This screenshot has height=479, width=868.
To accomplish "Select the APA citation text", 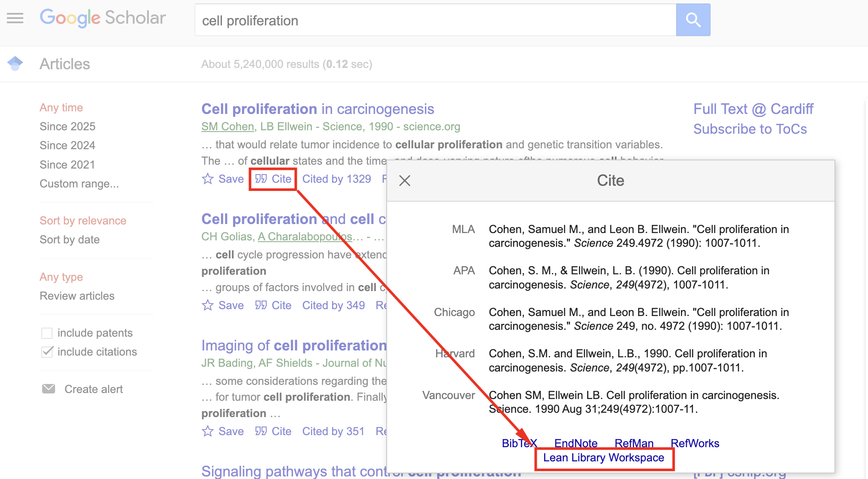I will coord(629,278).
